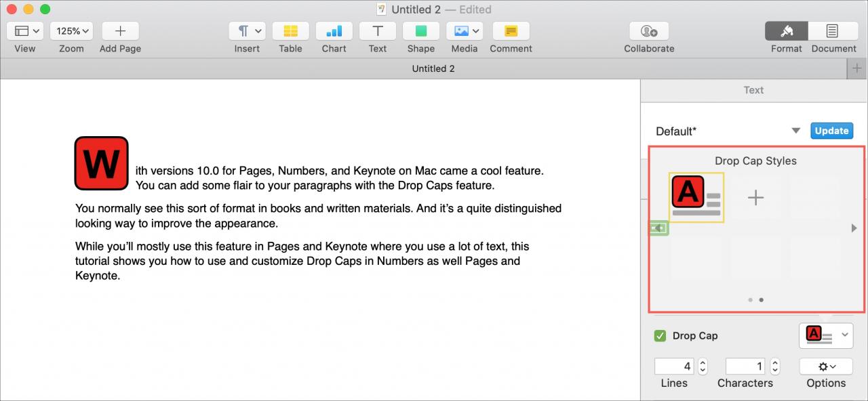Click the document icon in title bar

[382, 9]
